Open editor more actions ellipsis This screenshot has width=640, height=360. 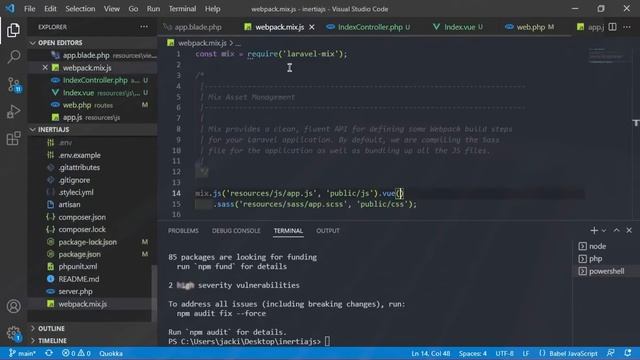click(x=627, y=27)
